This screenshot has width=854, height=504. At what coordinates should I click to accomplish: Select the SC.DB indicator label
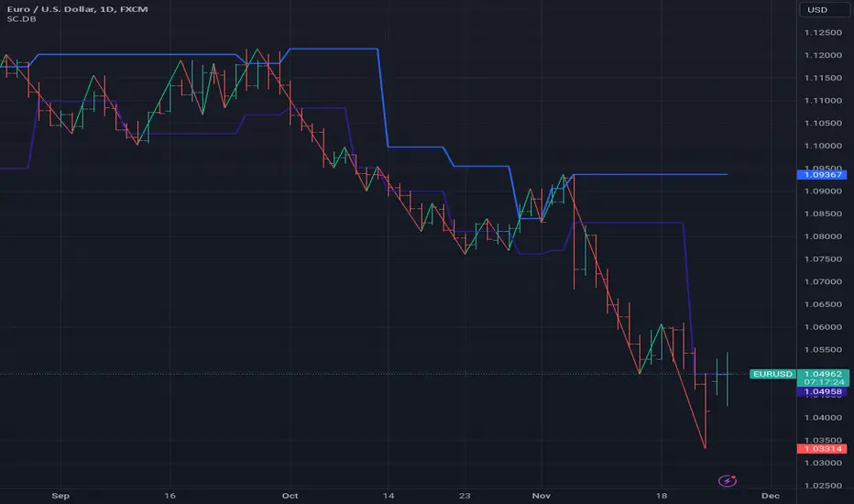(22, 19)
